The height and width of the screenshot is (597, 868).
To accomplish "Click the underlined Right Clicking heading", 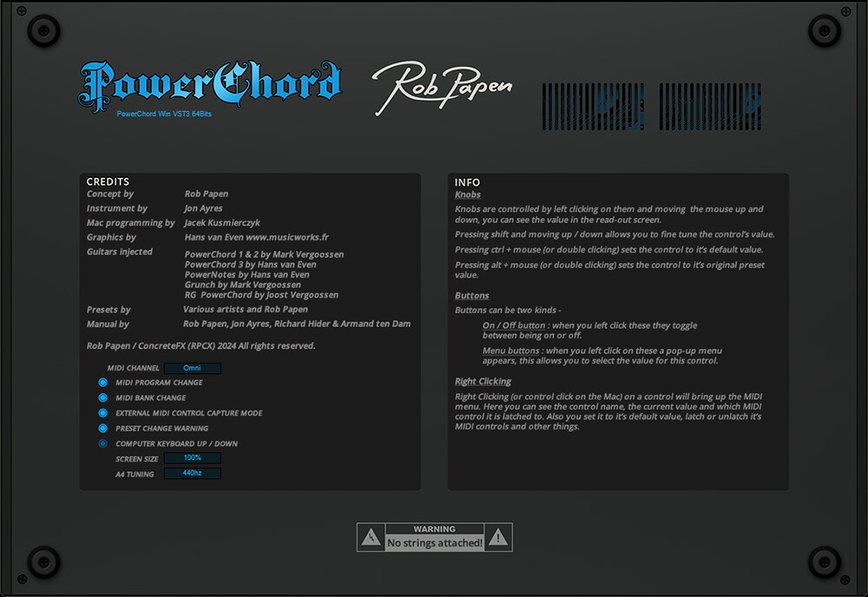I will coord(483,381).
